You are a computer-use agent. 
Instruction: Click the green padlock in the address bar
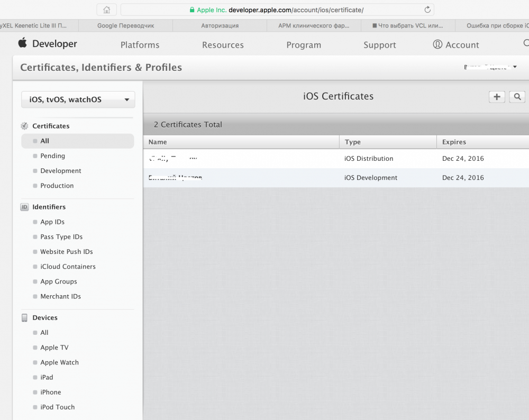pos(192,10)
